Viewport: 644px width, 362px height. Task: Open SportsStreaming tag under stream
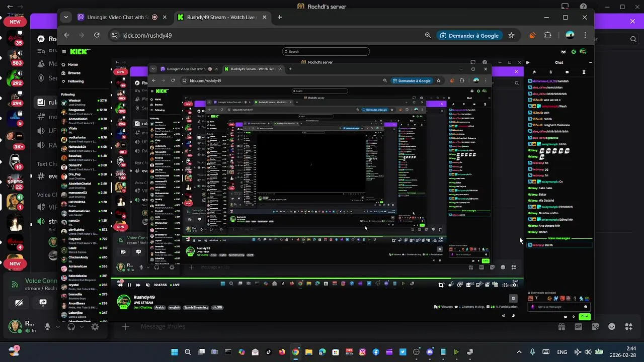(196, 307)
